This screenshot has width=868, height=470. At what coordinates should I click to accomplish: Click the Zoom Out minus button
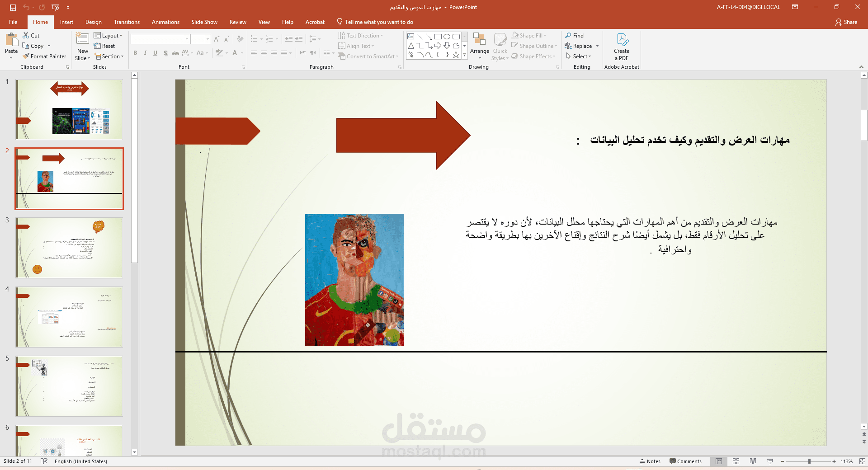click(x=783, y=461)
